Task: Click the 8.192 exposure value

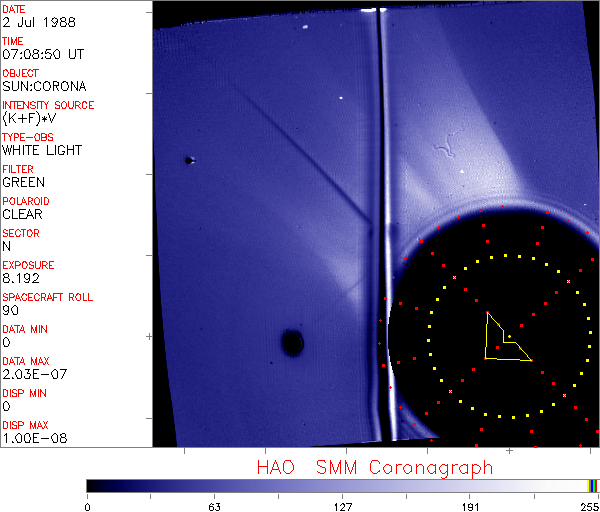Action: pyautogui.click(x=22, y=278)
